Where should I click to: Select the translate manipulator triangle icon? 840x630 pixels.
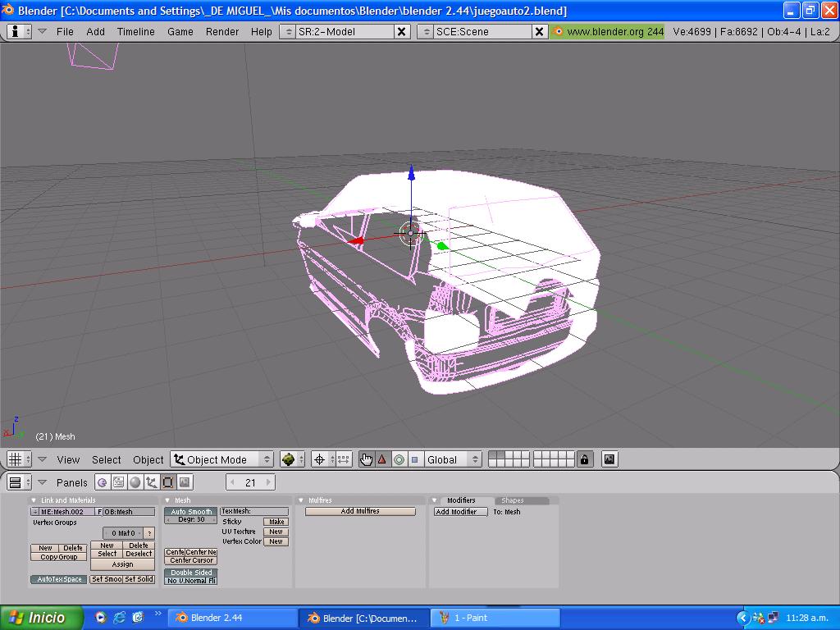click(x=382, y=459)
